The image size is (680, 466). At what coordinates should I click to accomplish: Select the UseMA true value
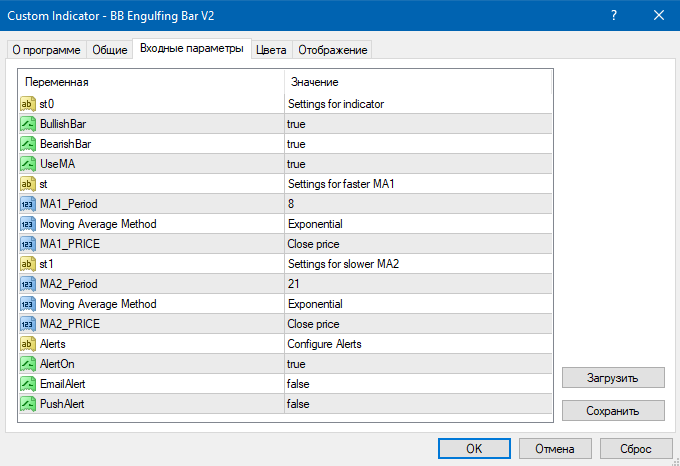(x=296, y=164)
